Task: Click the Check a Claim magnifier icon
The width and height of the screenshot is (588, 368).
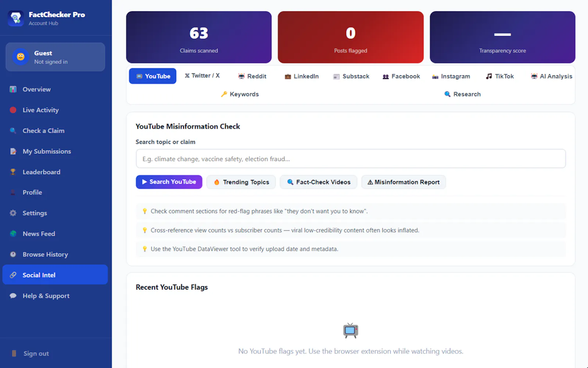Action: point(13,131)
